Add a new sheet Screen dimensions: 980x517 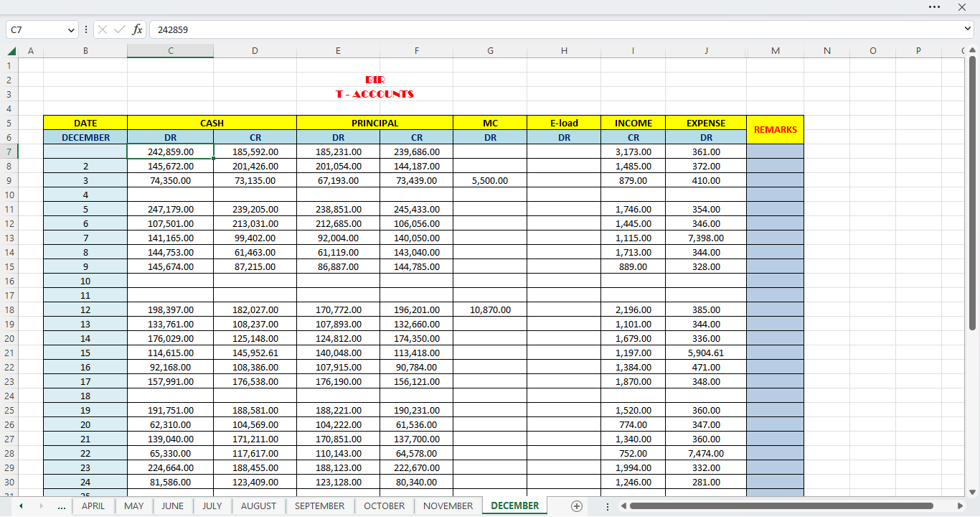(576, 506)
